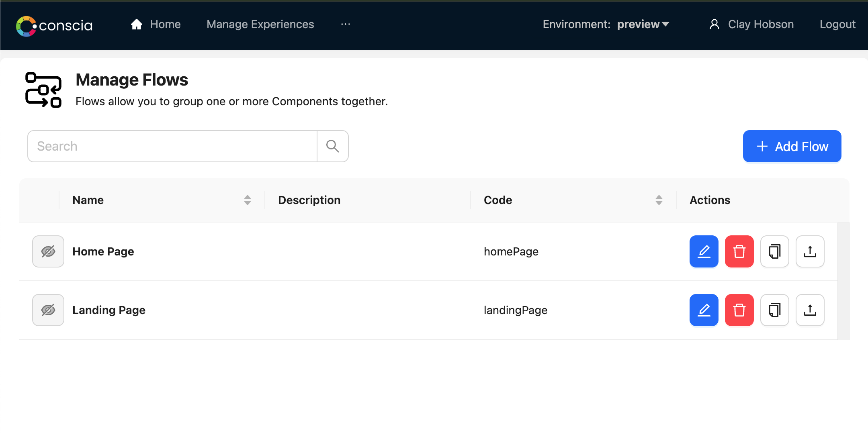Click the Add Flow button
Viewport: 868px width, 441px height.
pos(792,146)
